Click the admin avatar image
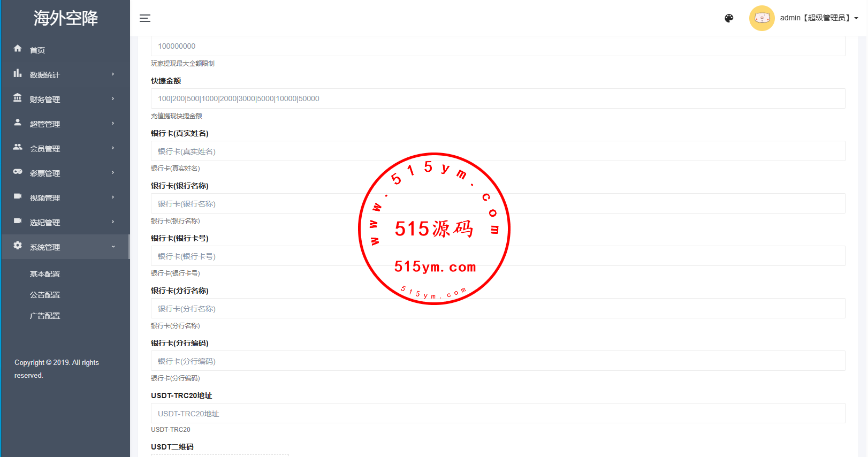The height and width of the screenshot is (457, 868). [x=762, y=18]
